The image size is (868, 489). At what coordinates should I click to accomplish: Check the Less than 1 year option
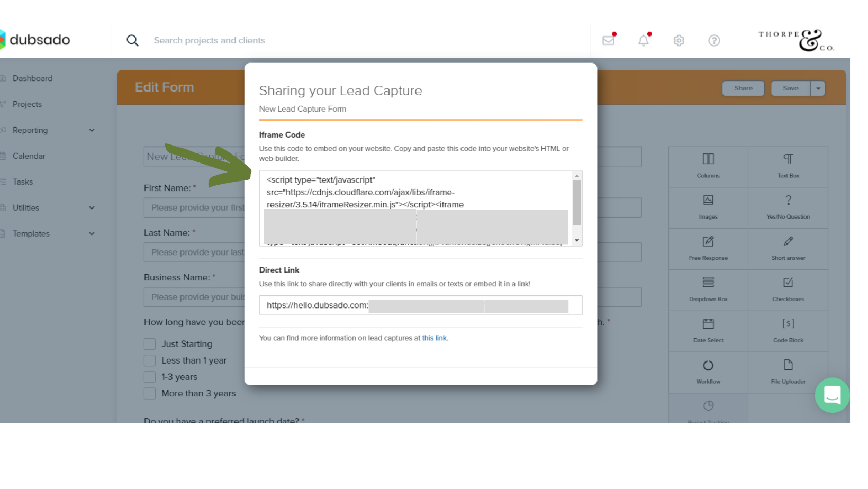coord(150,360)
